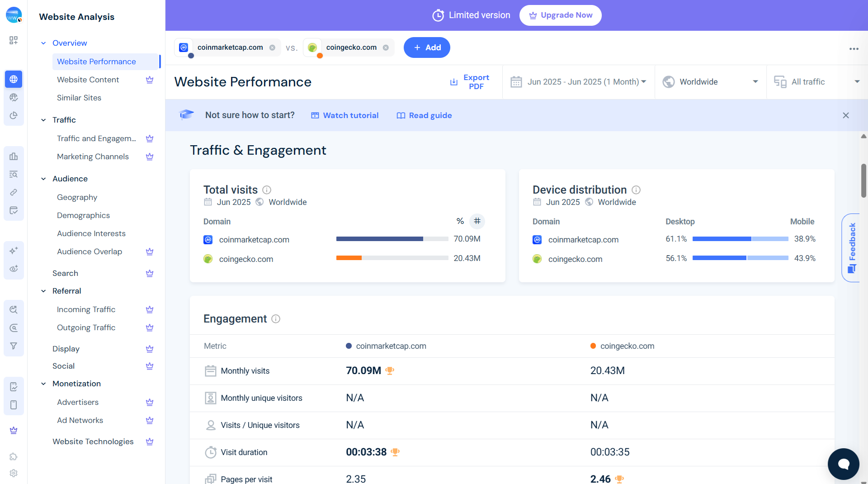The width and height of the screenshot is (868, 484).
Task: Open the link chain icon in left rail
Action: (14, 192)
